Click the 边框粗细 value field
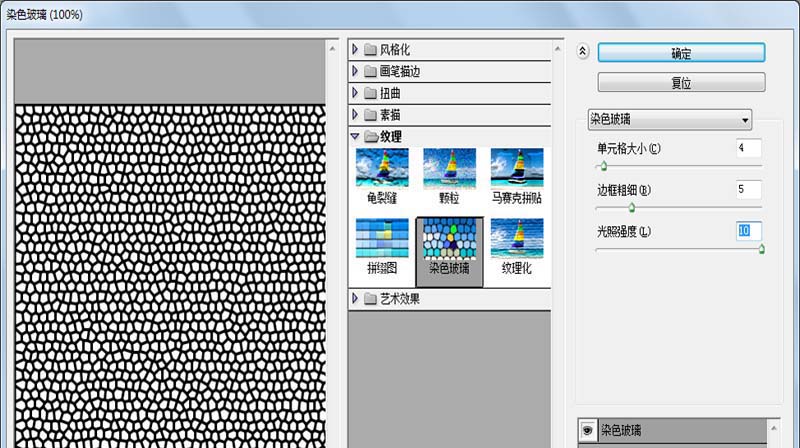Viewport: 800px width, 448px height. pyautogui.click(x=748, y=189)
